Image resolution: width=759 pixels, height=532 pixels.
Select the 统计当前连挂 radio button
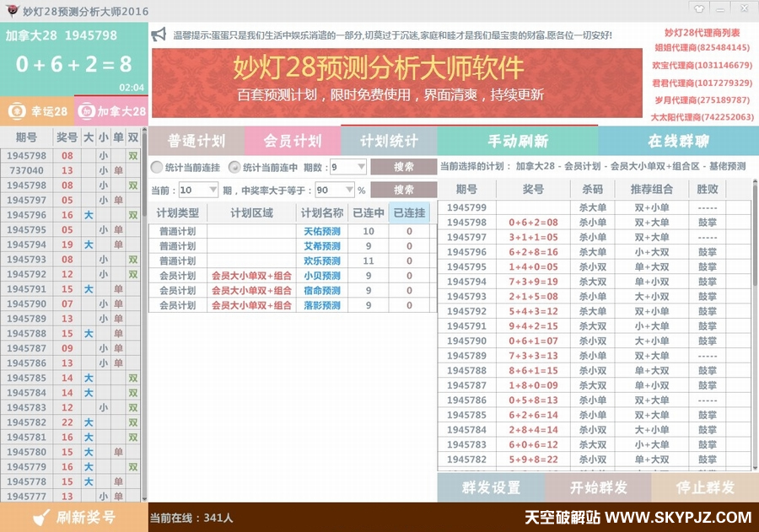(x=155, y=167)
